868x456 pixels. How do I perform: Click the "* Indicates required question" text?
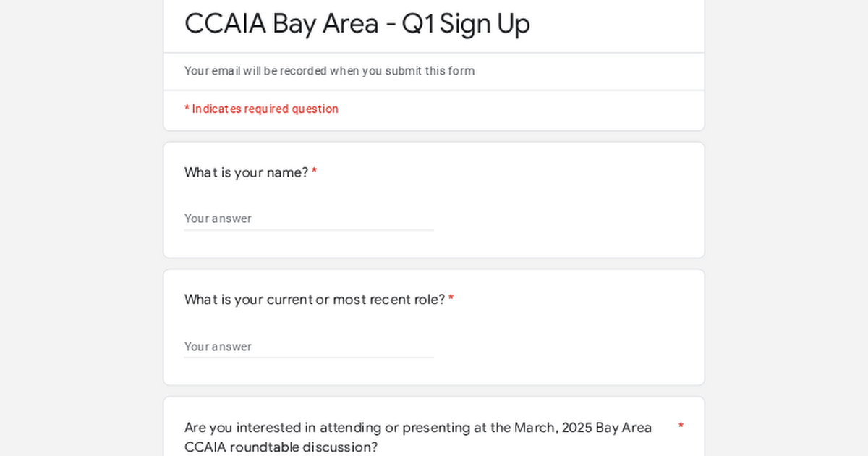261,109
